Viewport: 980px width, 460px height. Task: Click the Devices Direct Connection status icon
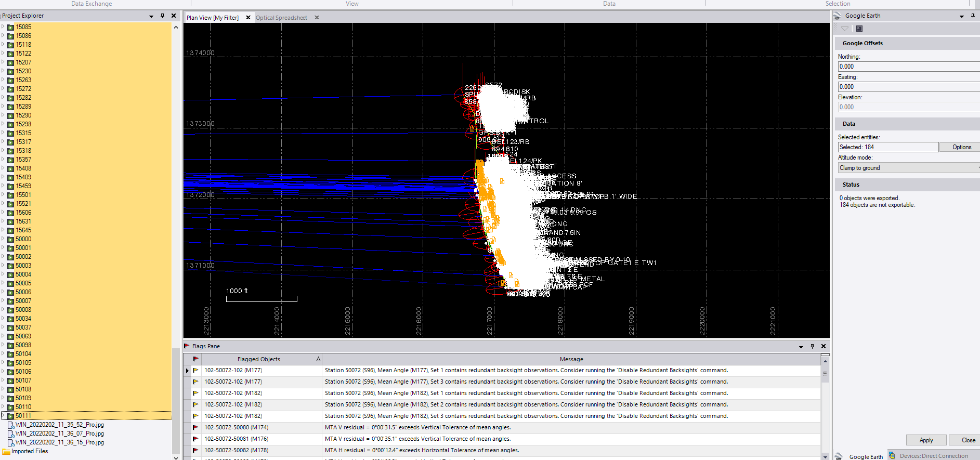click(x=892, y=456)
